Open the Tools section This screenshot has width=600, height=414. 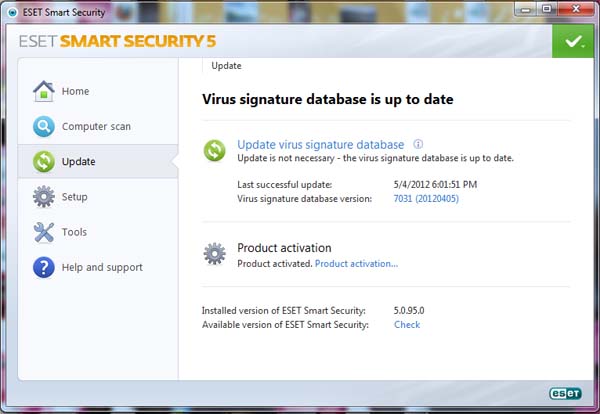coord(74,232)
